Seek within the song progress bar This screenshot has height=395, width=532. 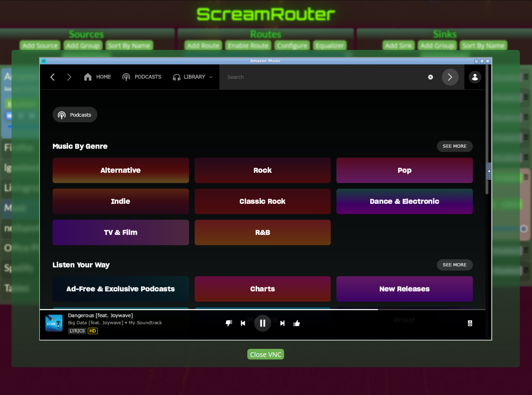pos(263,310)
